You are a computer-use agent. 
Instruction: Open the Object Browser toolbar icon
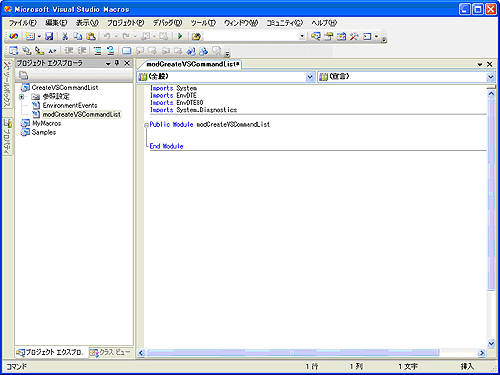[x=341, y=36]
